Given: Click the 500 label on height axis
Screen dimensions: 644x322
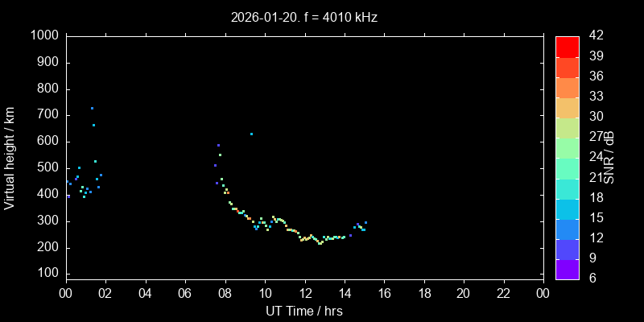Looking at the screenshot, I should coord(47,168).
